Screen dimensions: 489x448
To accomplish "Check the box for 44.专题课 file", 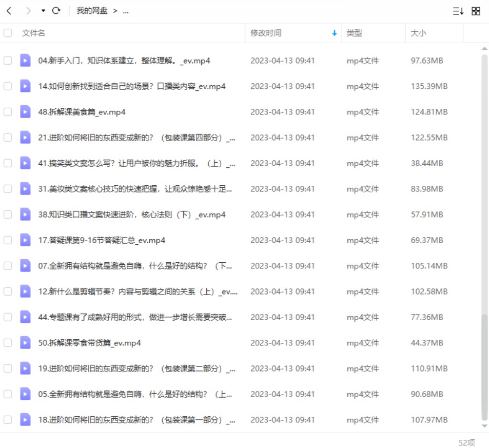I will [8, 317].
